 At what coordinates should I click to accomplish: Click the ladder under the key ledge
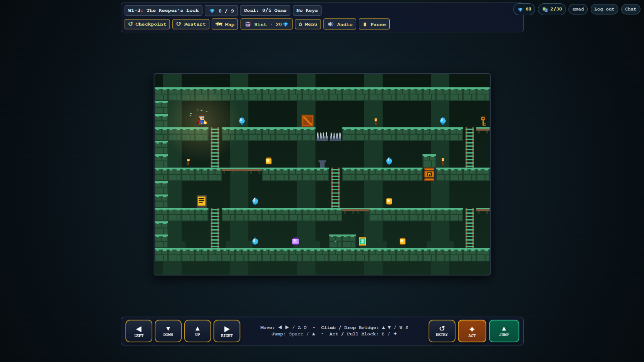click(469, 147)
